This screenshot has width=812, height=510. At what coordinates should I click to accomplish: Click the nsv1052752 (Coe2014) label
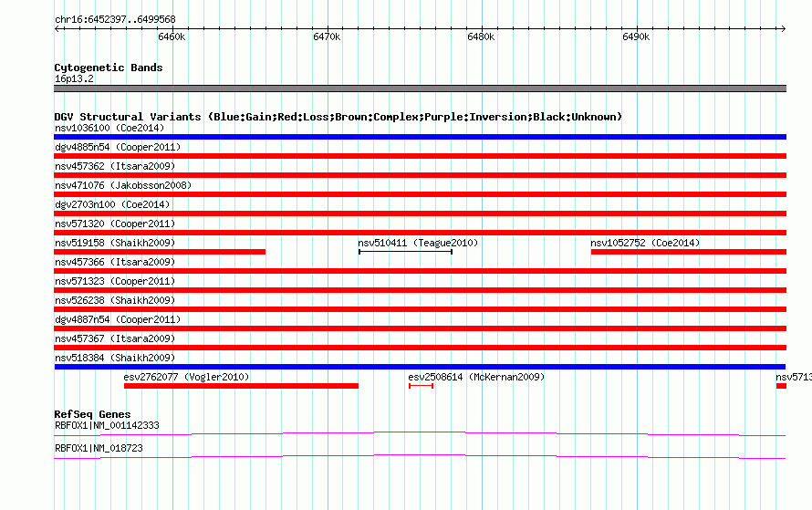[x=645, y=243]
